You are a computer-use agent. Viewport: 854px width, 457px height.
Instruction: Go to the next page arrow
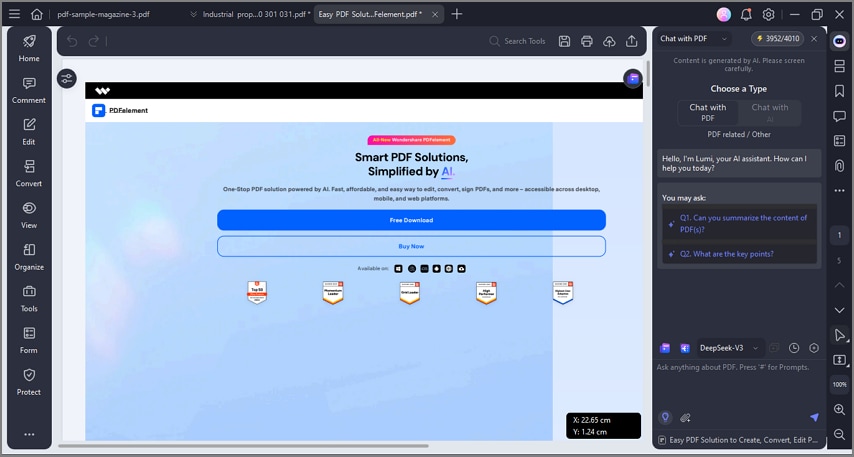pos(839,310)
